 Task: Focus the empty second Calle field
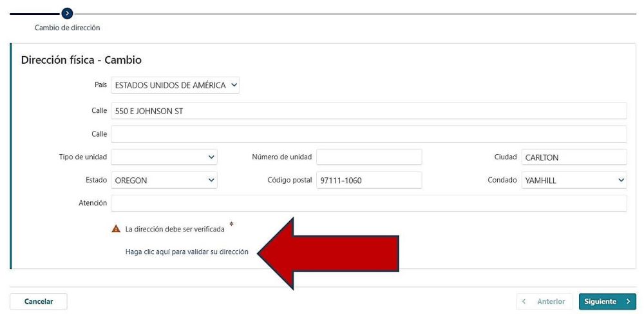tap(368, 134)
